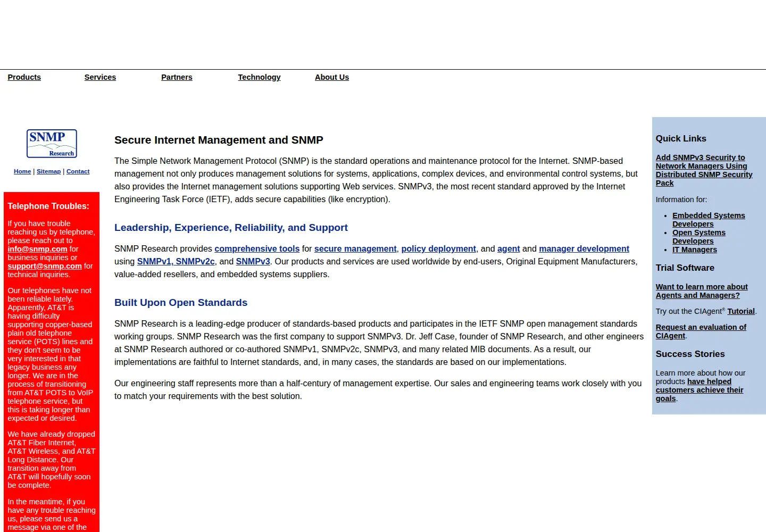Open Embedded Systems Developers link

[x=709, y=220]
